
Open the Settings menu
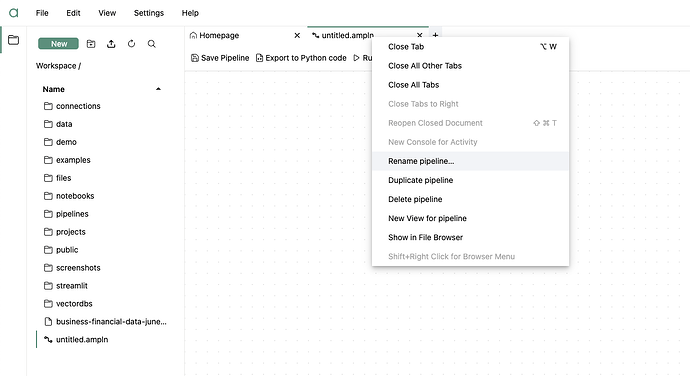(149, 13)
